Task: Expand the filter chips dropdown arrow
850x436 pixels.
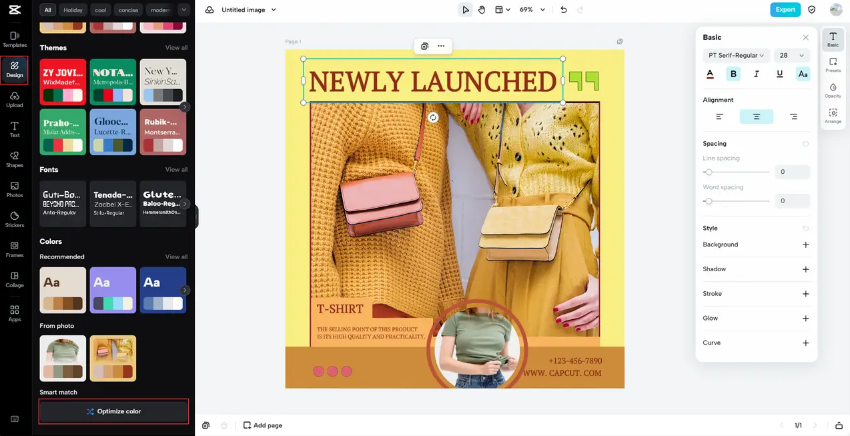Action: (184, 10)
